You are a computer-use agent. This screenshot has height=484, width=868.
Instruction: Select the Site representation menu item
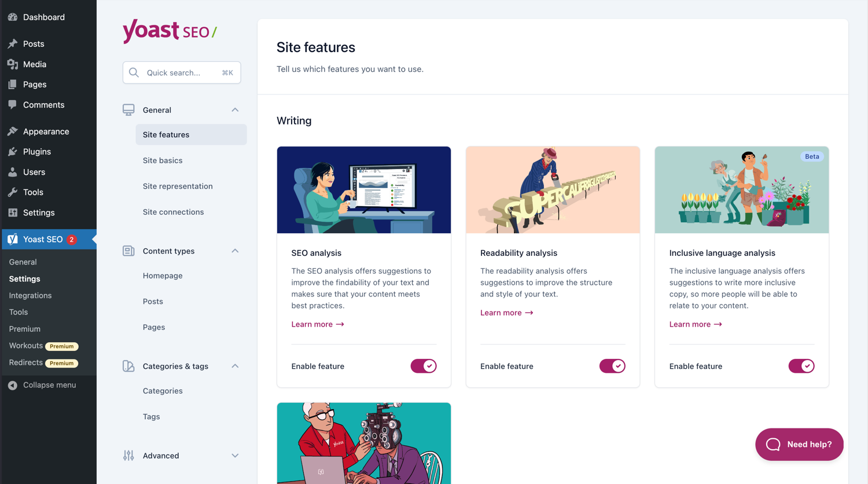coord(178,186)
